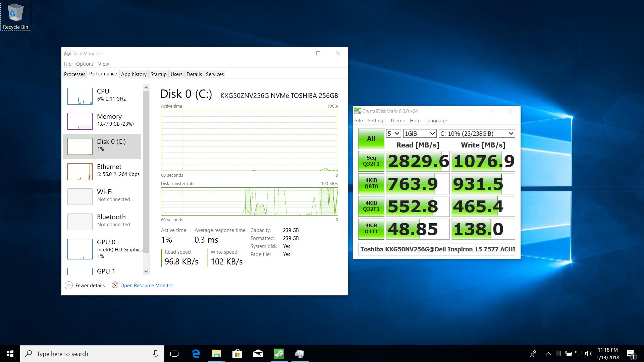Open CrystalDiskMark File menu
This screenshot has height=362, width=644.
click(359, 120)
